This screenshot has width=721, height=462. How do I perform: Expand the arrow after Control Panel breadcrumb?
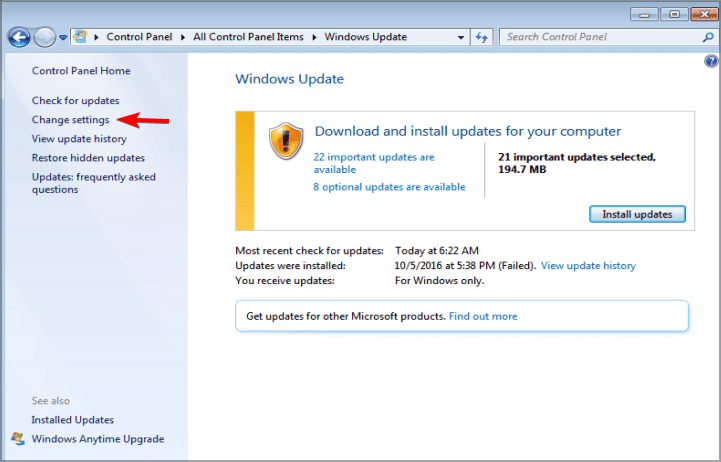(183, 37)
